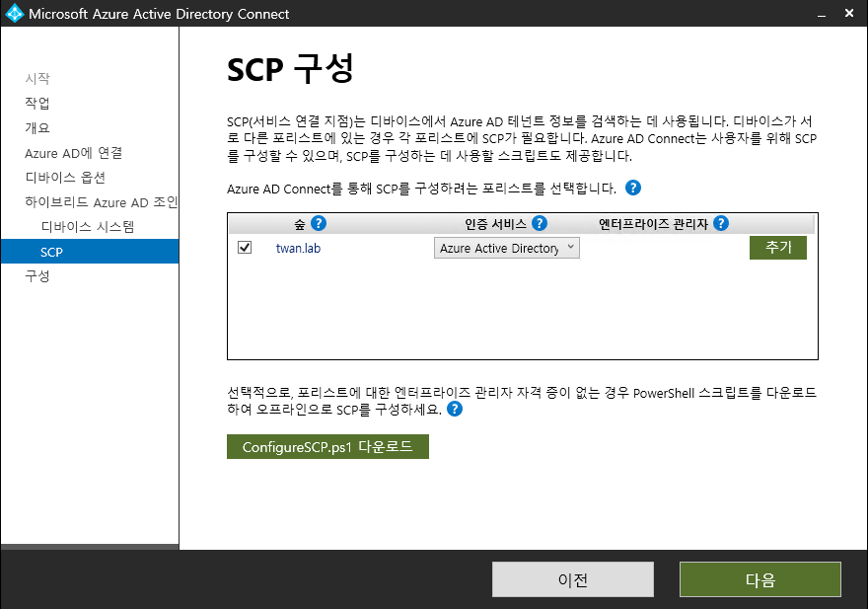Uncheck the twan.lab forest checkbox
868x609 pixels.
click(x=245, y=247)
